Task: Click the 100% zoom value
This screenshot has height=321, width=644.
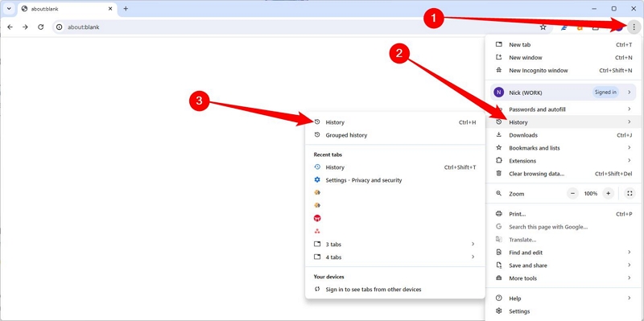Action: [591, 193]
